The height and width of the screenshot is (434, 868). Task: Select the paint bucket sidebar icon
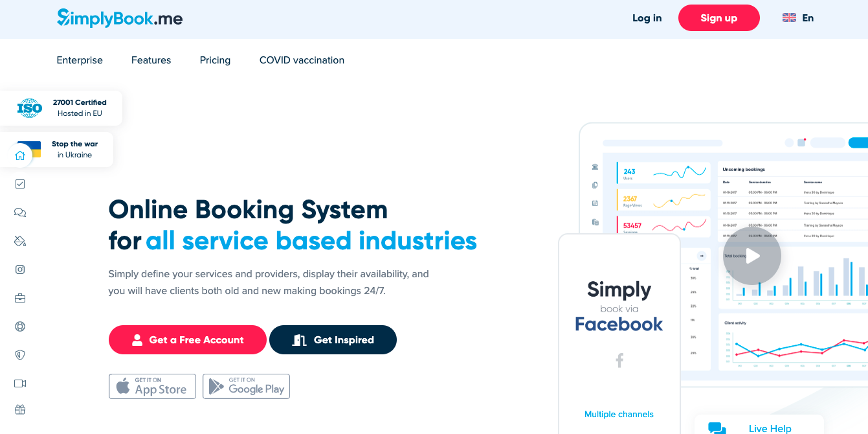tap(20, 241)
